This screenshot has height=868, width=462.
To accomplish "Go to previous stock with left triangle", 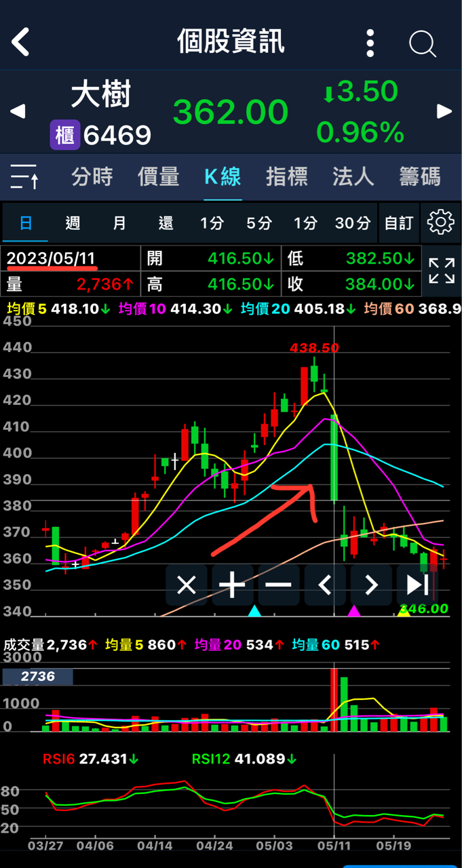I will (x=18, y=112).
